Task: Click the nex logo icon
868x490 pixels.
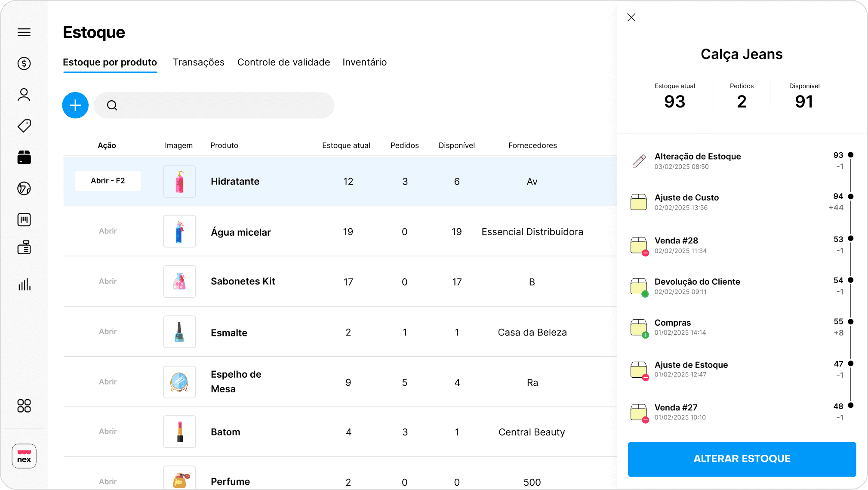Action: point(24,456)
